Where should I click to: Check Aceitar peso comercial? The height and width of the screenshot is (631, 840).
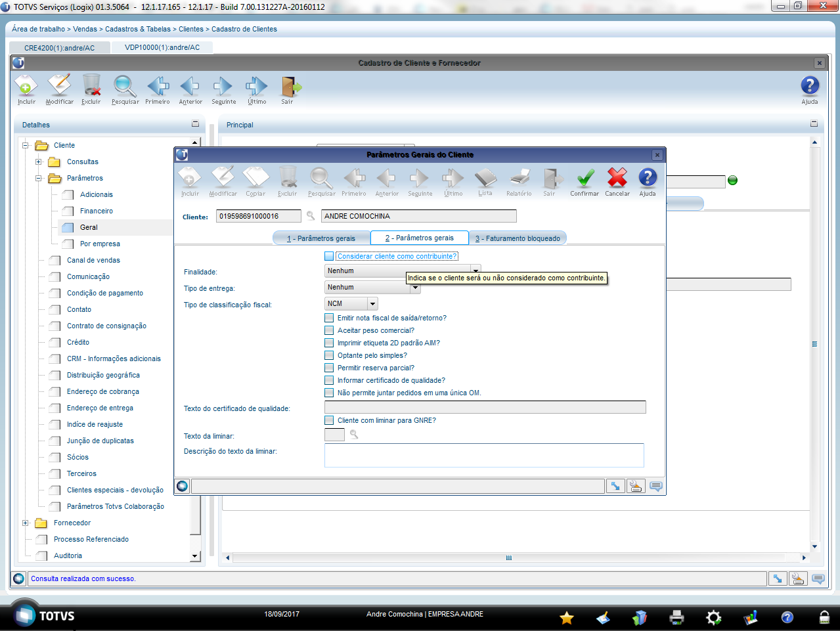click(x=329, y=330)
